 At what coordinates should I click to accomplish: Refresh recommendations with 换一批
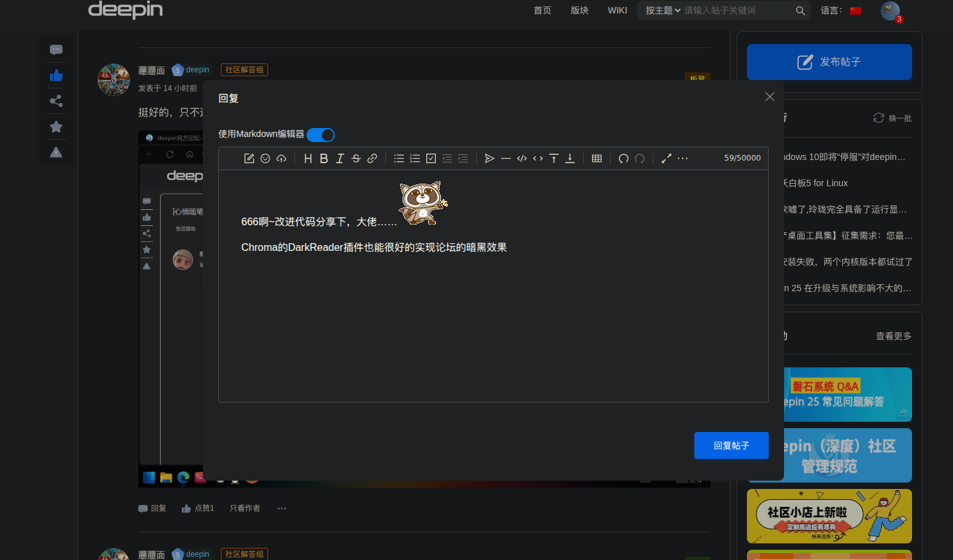893,118
